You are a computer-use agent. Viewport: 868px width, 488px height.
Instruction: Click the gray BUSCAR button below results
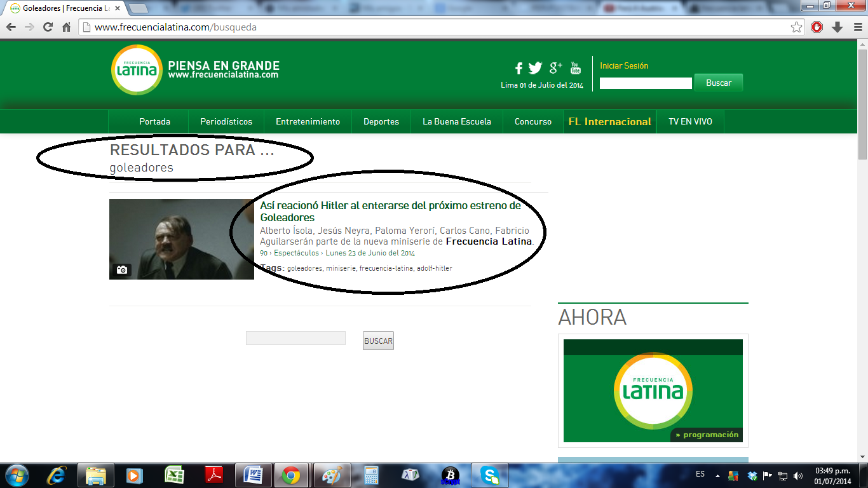click(379, 341)
